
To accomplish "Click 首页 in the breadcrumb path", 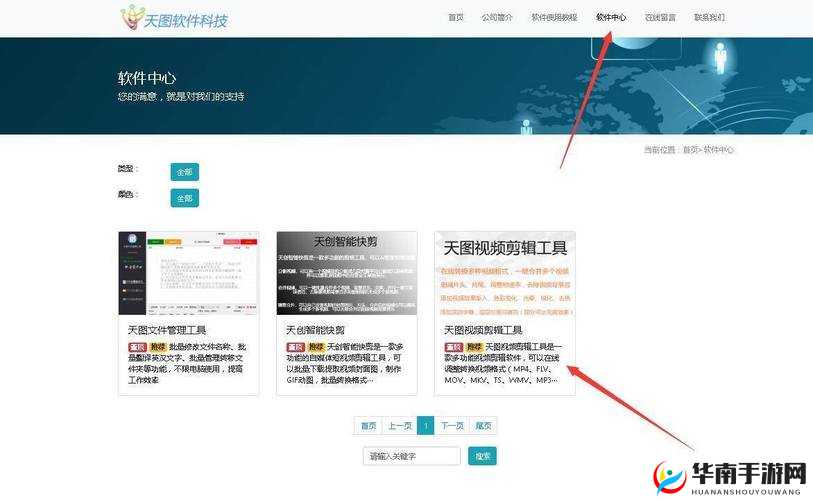I will tap(690, 149).
